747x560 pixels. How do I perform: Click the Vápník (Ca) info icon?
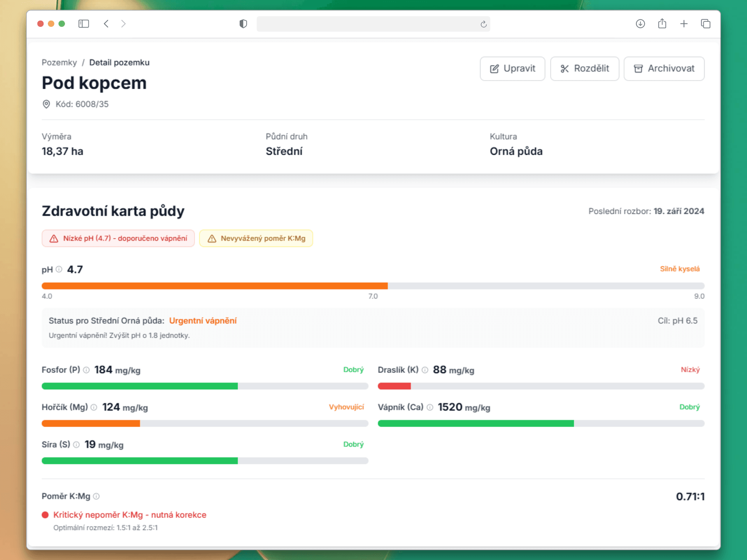pyautogui.click(x=430, y=407)
